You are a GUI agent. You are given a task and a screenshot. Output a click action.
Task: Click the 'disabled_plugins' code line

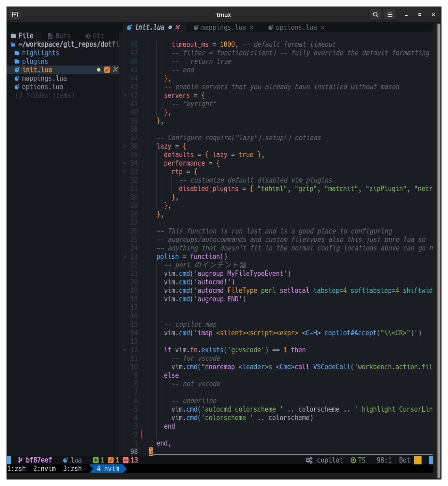click(x=306, y=189)
